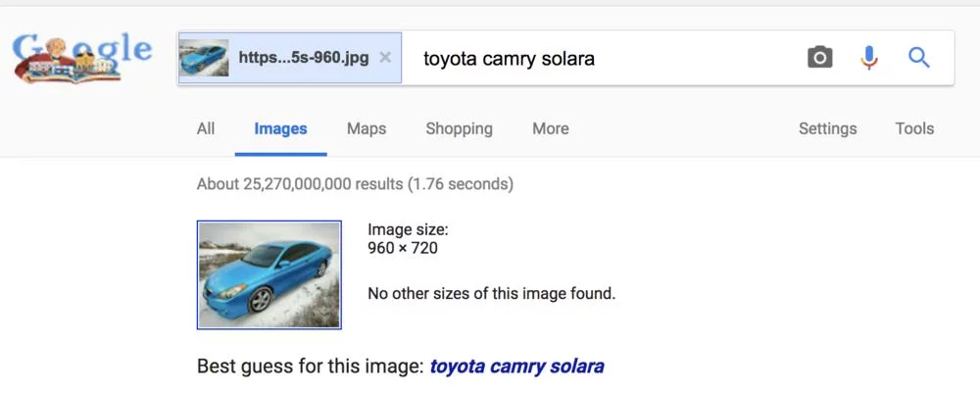Click the 960 × 720 image size text

(x=403, y=248)
